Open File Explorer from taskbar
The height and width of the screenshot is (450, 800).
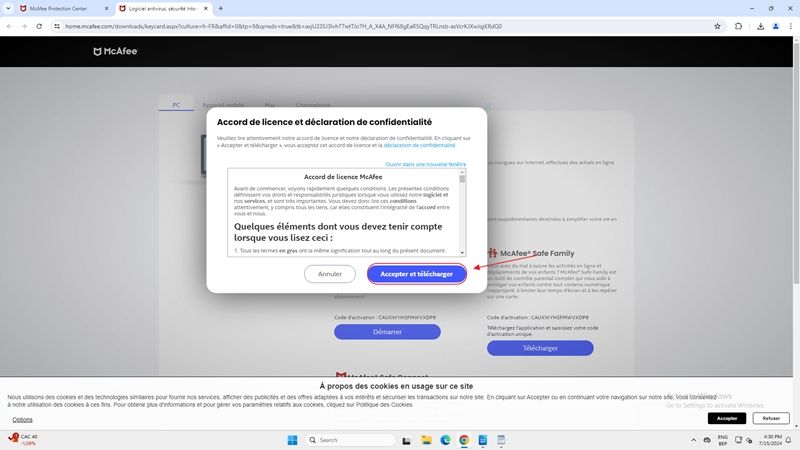pos(427,440)
